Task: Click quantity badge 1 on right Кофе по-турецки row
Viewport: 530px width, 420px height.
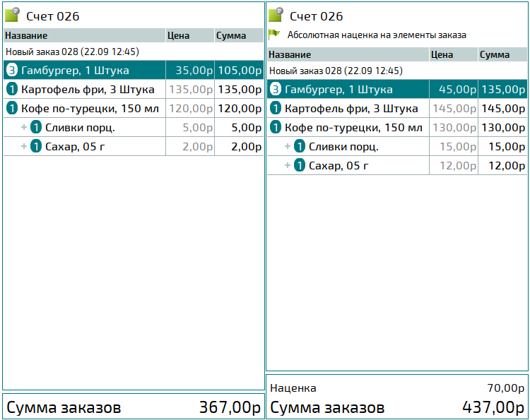Action: click(276, 128)
